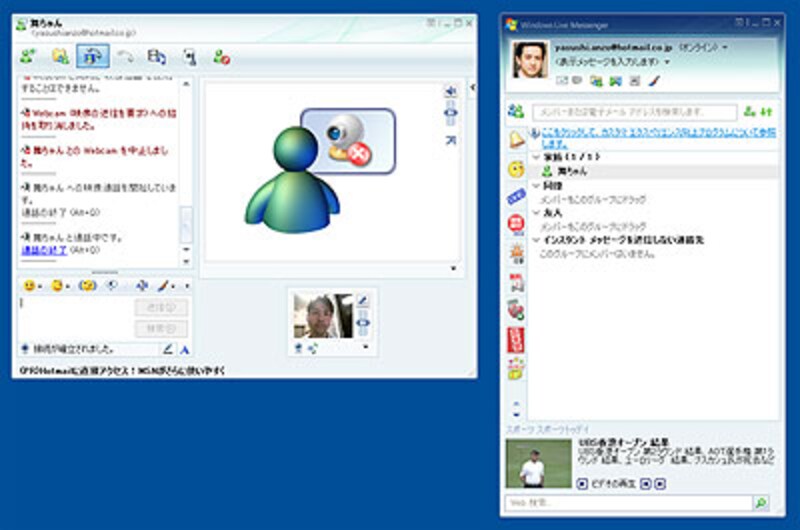Click the activities icon in chat toolbar
Viewport: 800px width, 530px height.
[x=156, y=56]
